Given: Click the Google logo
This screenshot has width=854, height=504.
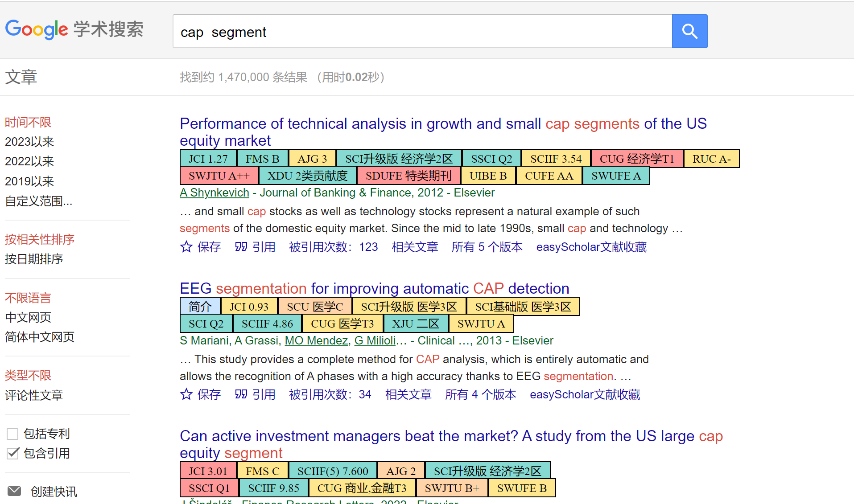Looking at the screenshot, I should [37, 29].
